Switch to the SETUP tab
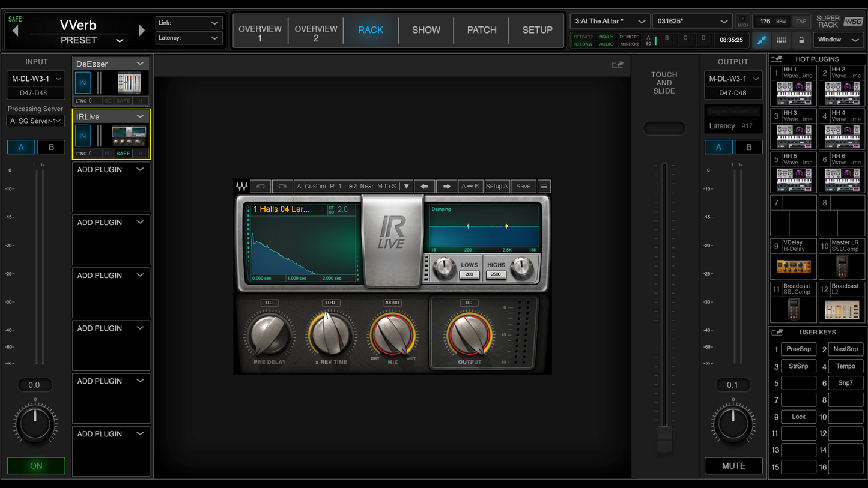868x488 pixels. click(537, 30)
